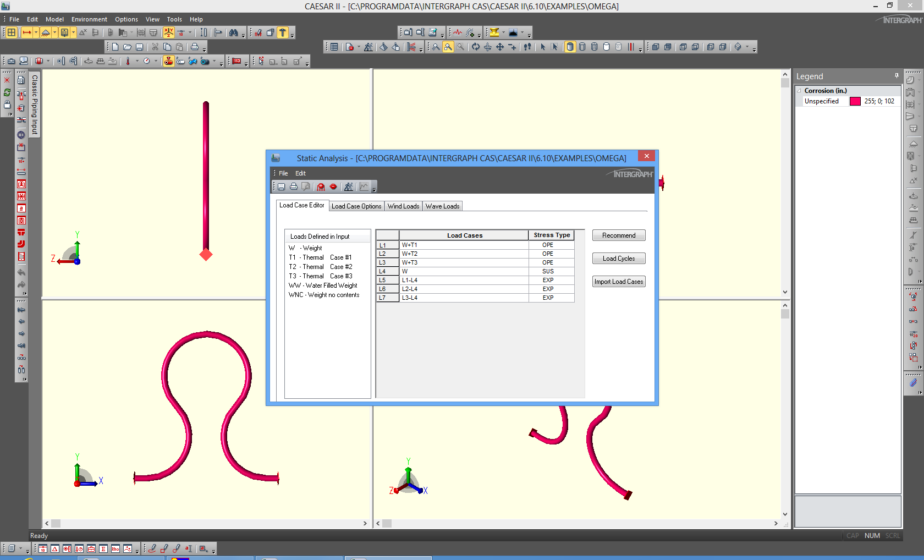Open dropdown arrow beside red horizontal pipe icon
This screenshot has width=924, height=560.
(x=36, y=32)
